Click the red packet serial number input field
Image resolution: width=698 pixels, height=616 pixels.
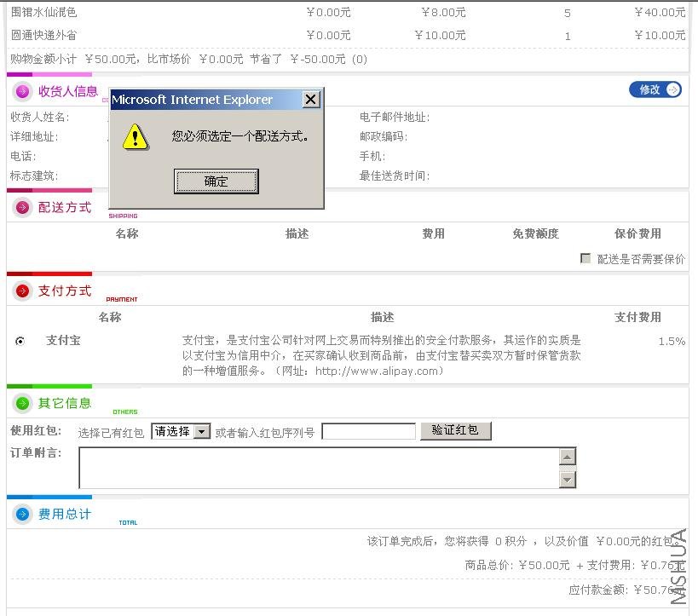click(x=368, y=432)
